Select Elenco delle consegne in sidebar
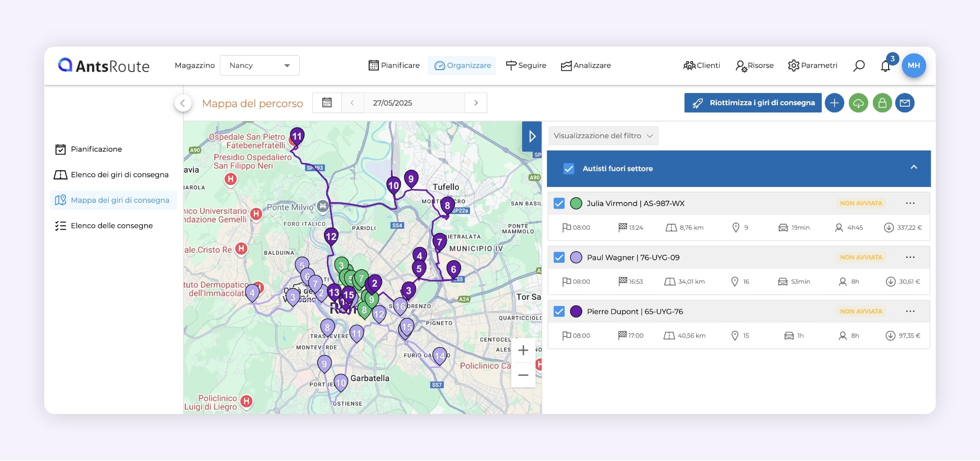The width and height of the screenshot is (980, 461). click(112, 226)
